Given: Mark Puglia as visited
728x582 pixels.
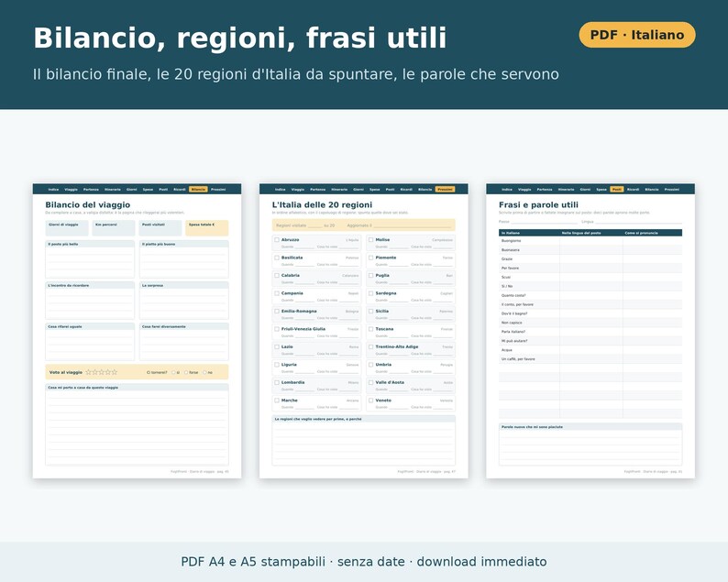Looking at the screenshot, I should (x=371, y=275).
